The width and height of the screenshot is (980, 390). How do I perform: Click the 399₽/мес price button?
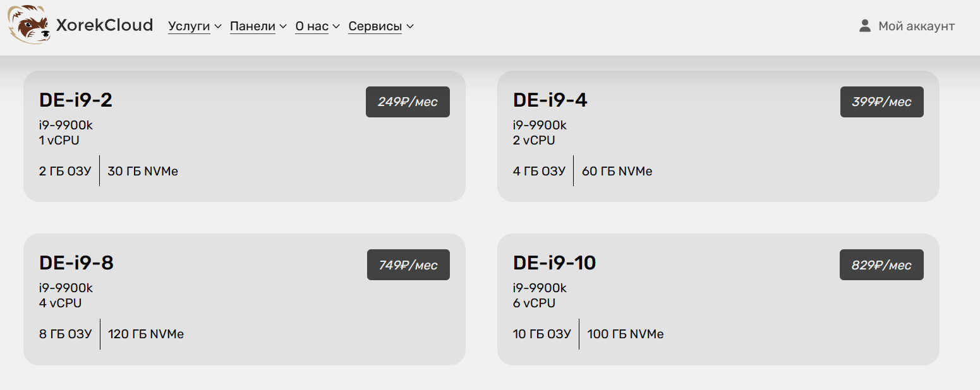881,102
